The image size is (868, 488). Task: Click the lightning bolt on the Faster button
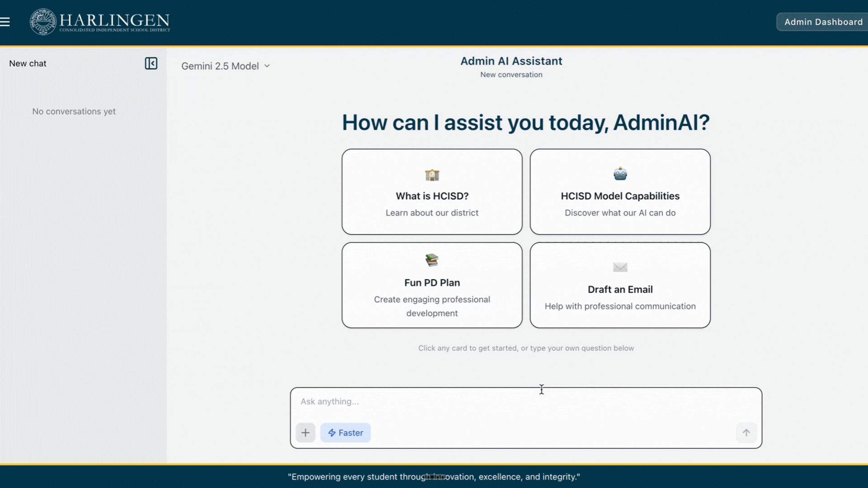[x=331, y=432]
